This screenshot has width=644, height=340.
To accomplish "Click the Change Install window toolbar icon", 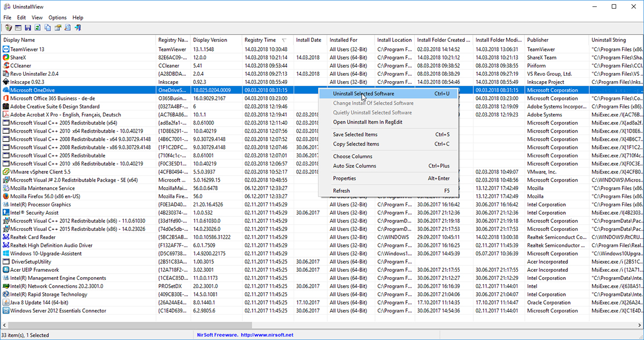I will tap(18, 27).
